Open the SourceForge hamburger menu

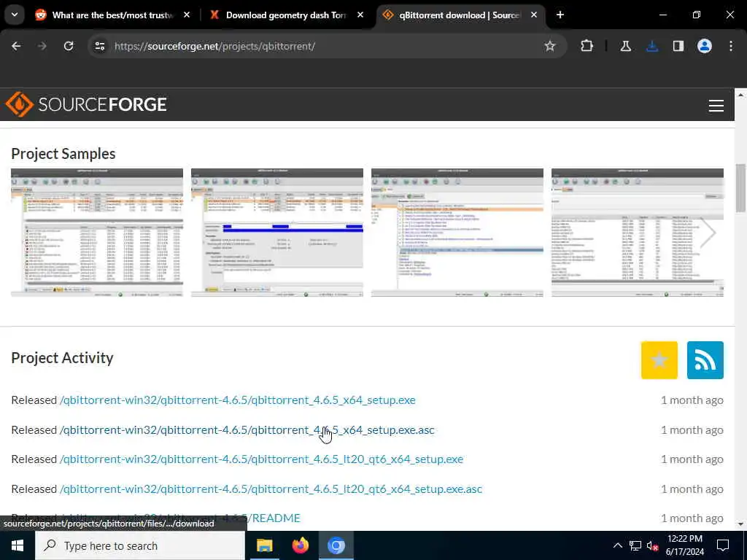[716, 105]
